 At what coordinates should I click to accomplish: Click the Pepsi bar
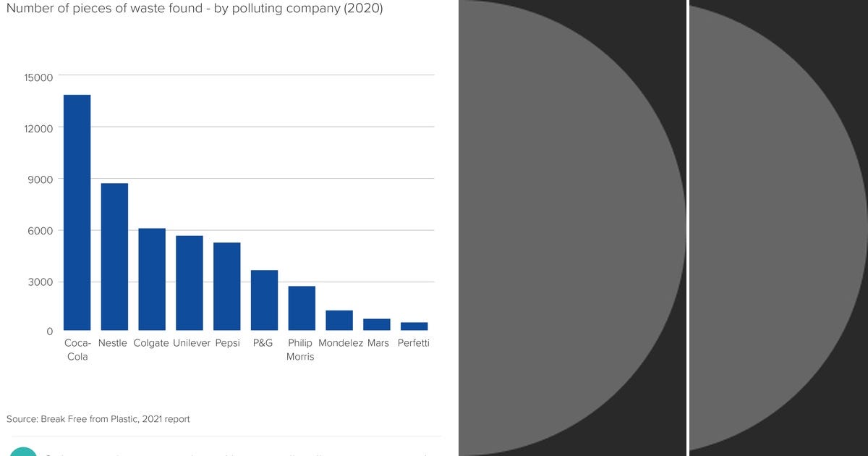[x=227, y=286]
